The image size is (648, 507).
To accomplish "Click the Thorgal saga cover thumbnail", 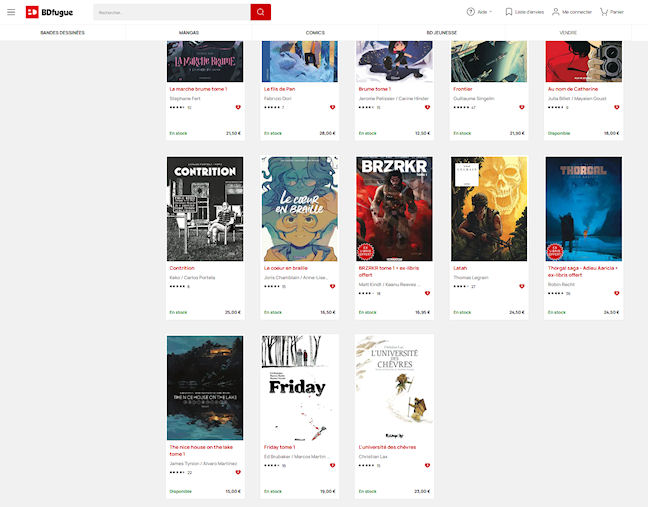I will coord(583,209).
